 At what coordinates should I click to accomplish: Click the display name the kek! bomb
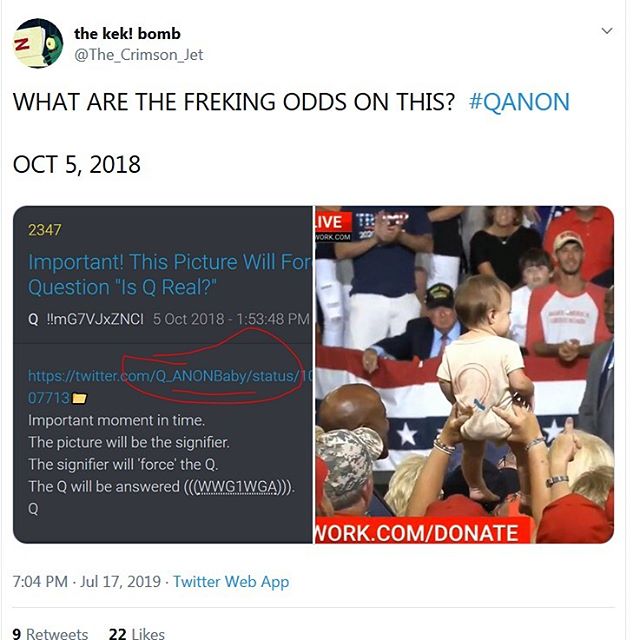pos(127,33)
